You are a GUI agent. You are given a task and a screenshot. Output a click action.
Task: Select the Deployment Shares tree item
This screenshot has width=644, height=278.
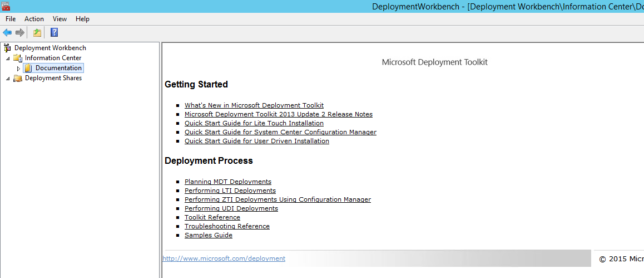click(53, 78)
